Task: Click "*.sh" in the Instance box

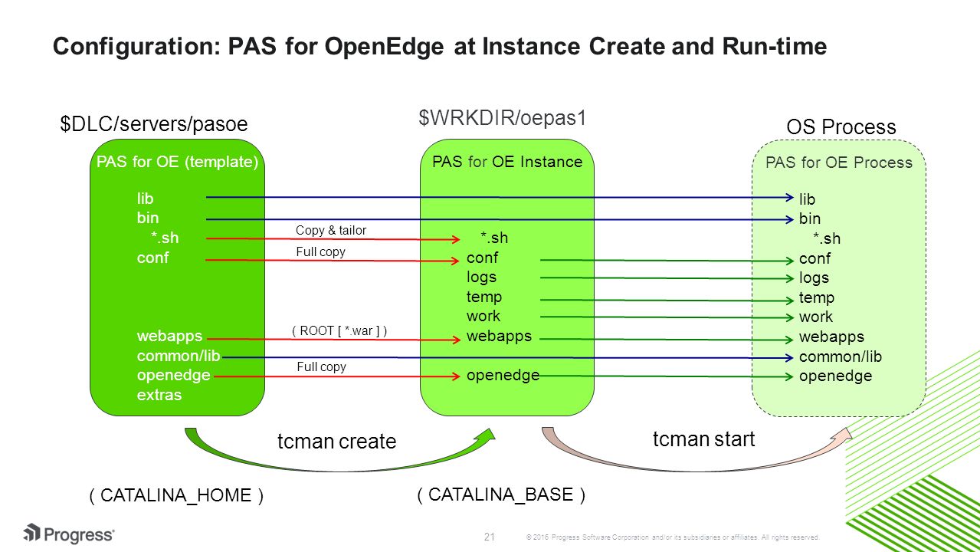Action: click(494, 238)
